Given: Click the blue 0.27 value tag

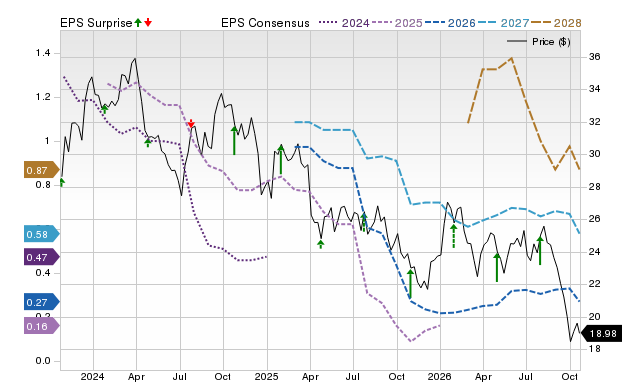Looking at the screenshot, I should [x=42, y=302].
